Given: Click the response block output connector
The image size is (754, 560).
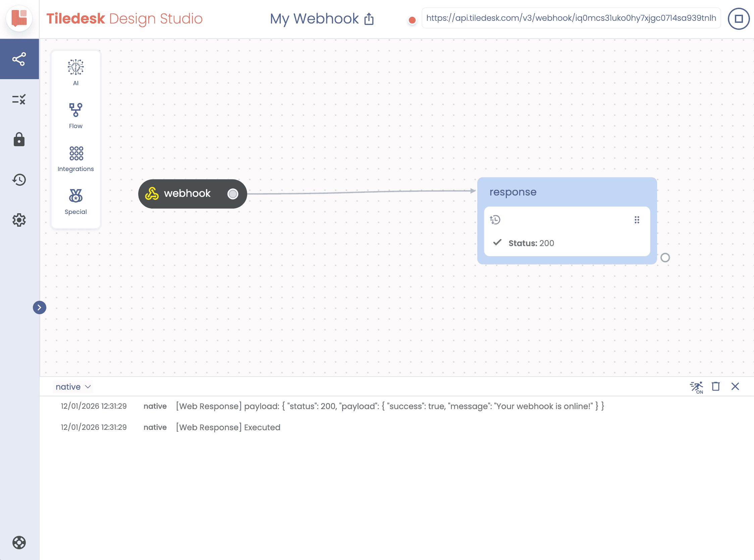Looking at the screenshot, I should (x=665, y=258).
